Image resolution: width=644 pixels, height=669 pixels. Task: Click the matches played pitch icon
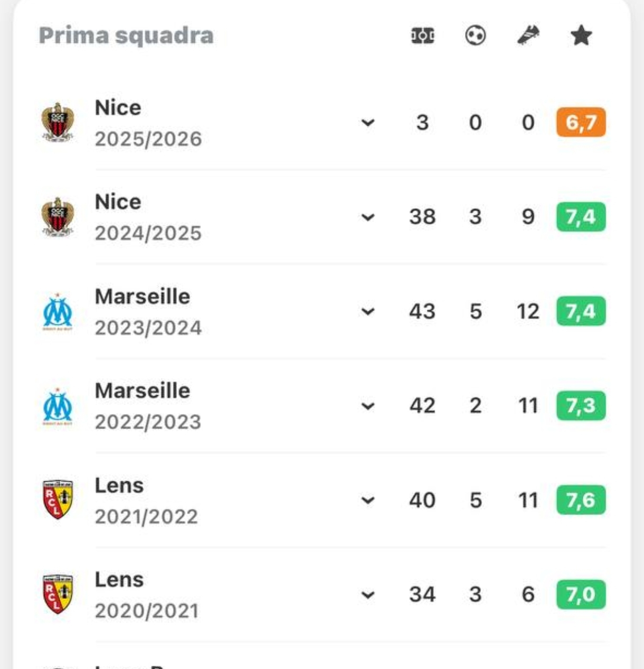pyautogui.click(x=423, y=36)
